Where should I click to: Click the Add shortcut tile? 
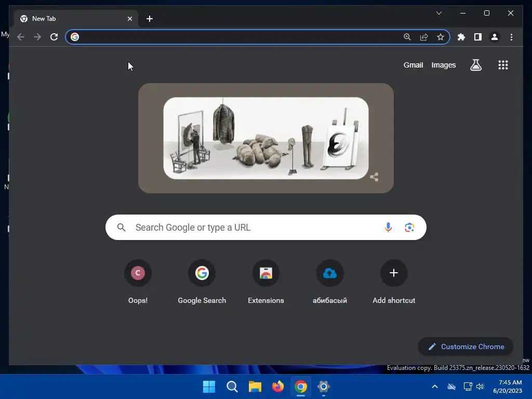[x=394, y=282]
